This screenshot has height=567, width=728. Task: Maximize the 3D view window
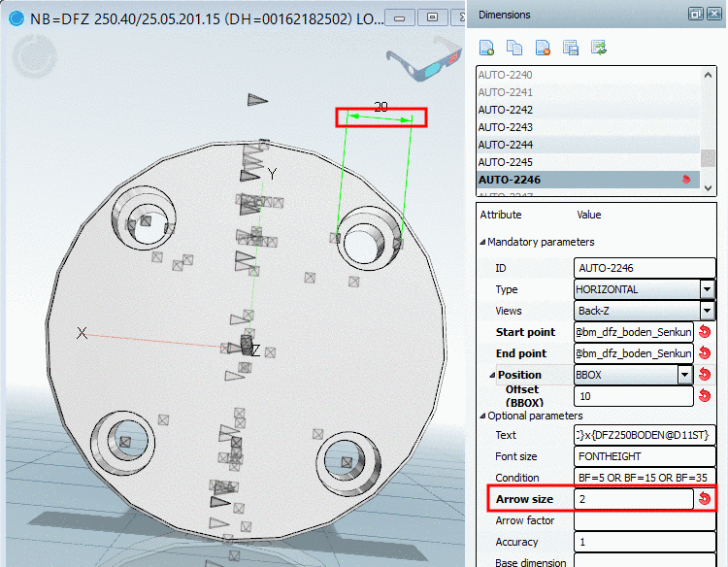point(432,17)
